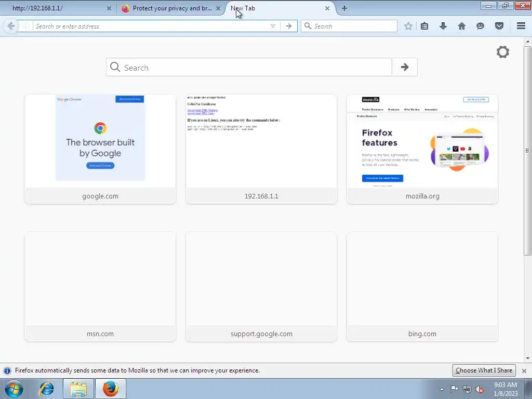Viewport: 532px width, 399px height.
Task: Open the msn.com tile
Action: (x=100, y=287)
